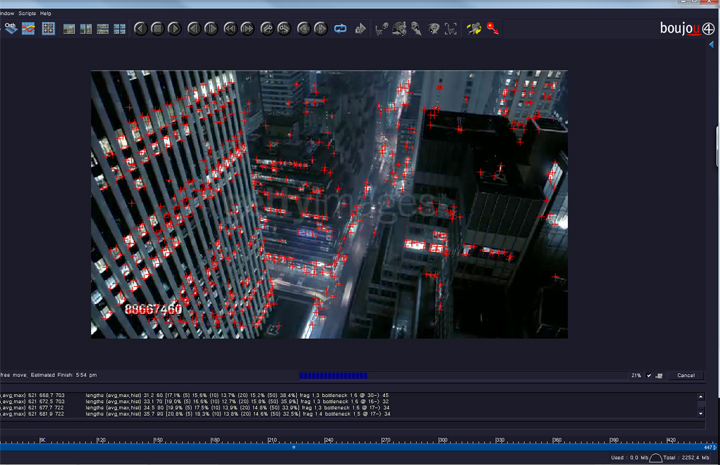Screen dimensions: 720x465
Task: Open the Help menu
Action: [x=45, y=13]
